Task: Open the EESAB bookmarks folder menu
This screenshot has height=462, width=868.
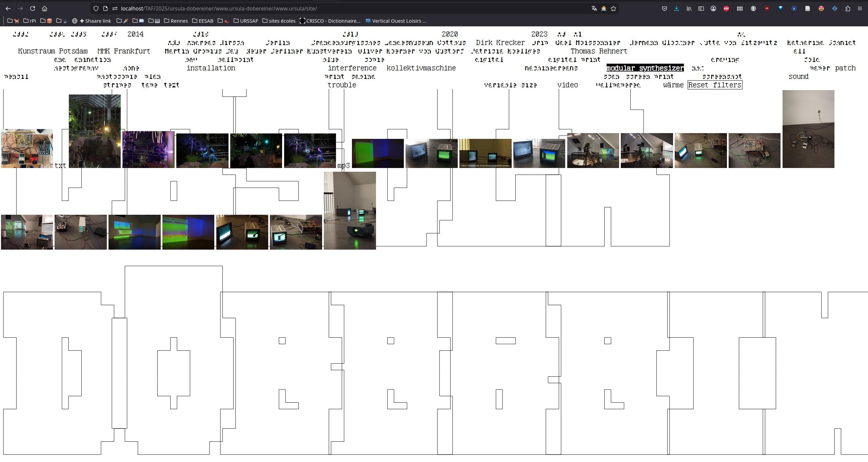Action: pos(203,21)
